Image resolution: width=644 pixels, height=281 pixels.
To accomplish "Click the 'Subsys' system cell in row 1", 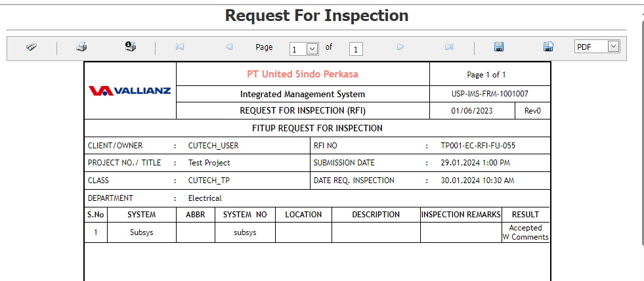I will 142,232.
